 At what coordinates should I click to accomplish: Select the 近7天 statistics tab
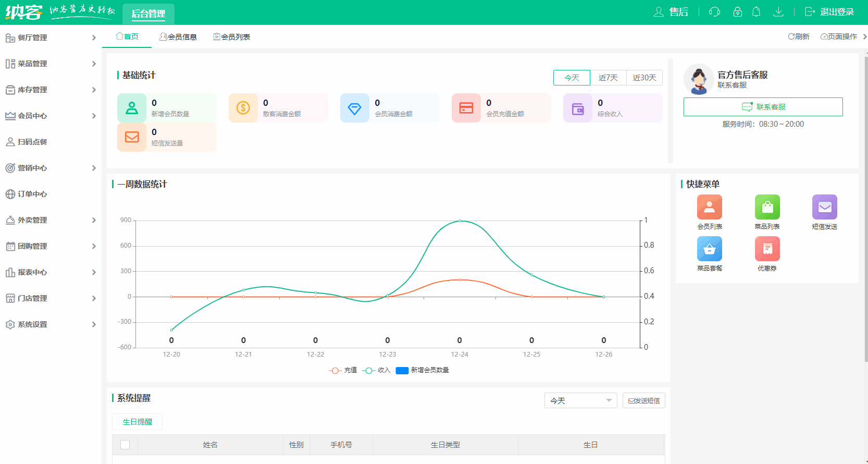(x=608, y=78)
